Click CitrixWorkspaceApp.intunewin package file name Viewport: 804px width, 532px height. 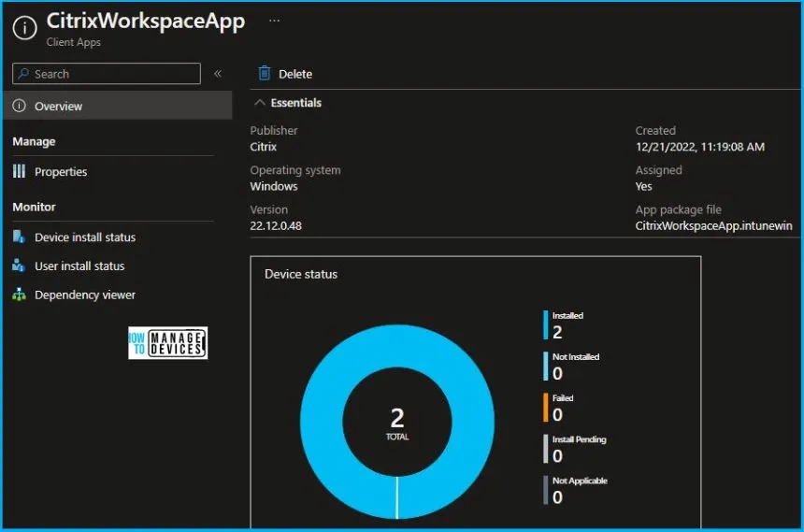713,225
